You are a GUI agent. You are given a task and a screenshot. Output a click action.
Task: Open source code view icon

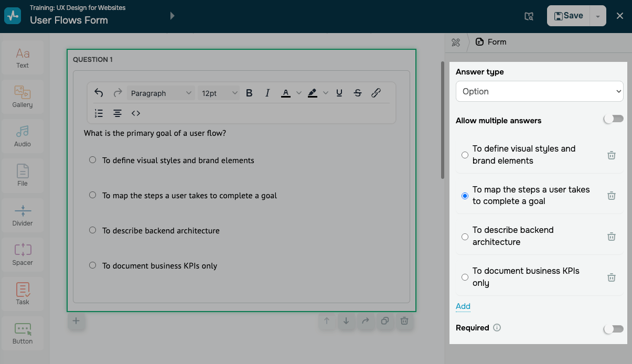tap(136, 113)
